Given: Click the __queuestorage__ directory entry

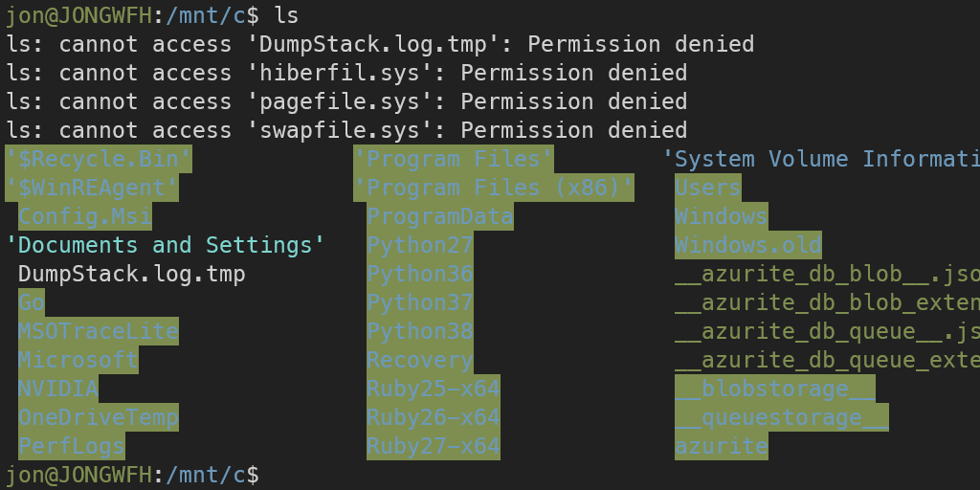Looking at the screenshot, I should 781,417.
